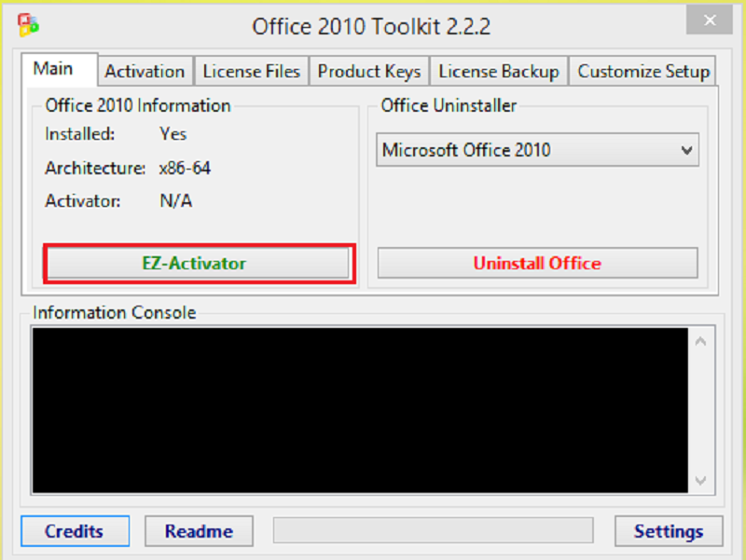The width and height of the screenshot is (746, 560).
Task: Select the Product Keys tab
Action: pyautogui.click(x=368, y=71)
